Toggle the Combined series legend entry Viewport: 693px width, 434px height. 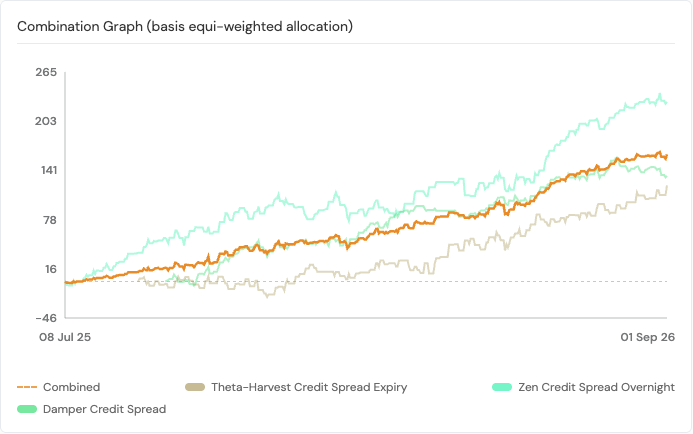pyautogui.click(x=58, y=387)
